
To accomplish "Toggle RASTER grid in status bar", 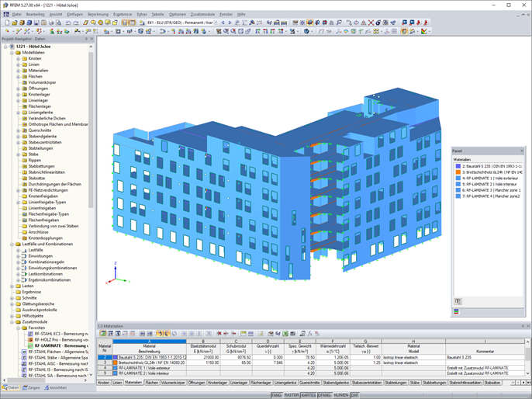I will 291,395.
